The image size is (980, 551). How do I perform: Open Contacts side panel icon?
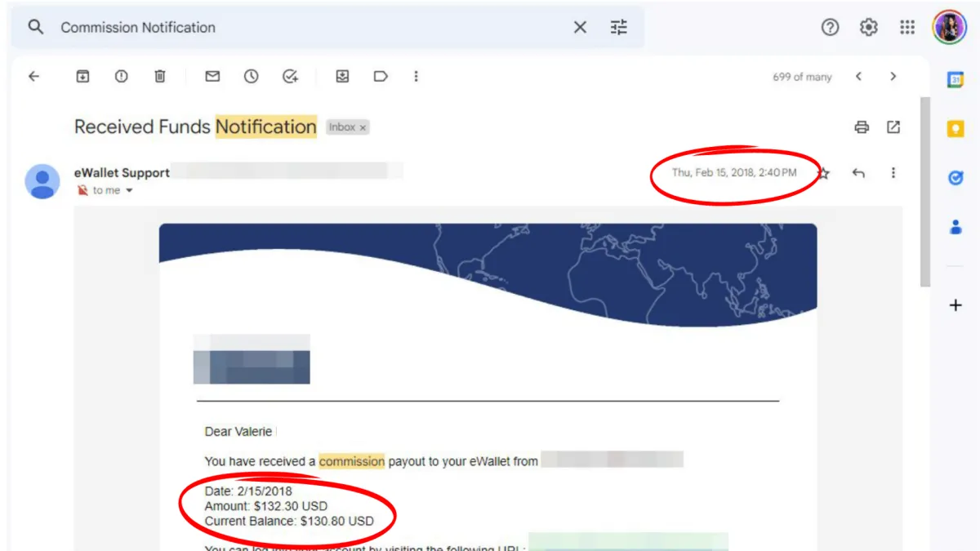point(955,227)
